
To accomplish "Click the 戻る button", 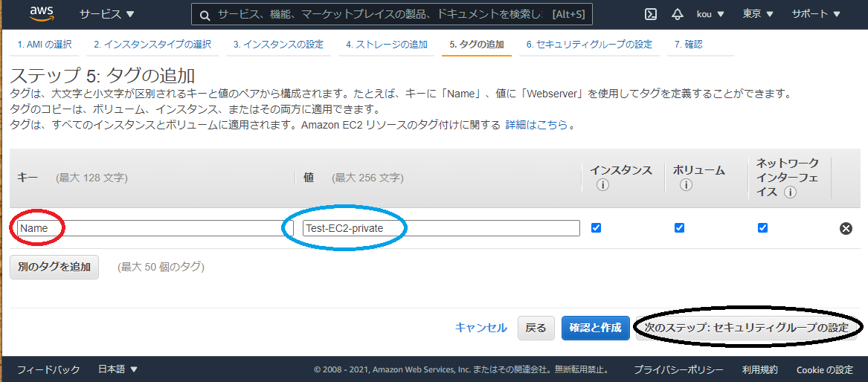I will click(536, 328).
